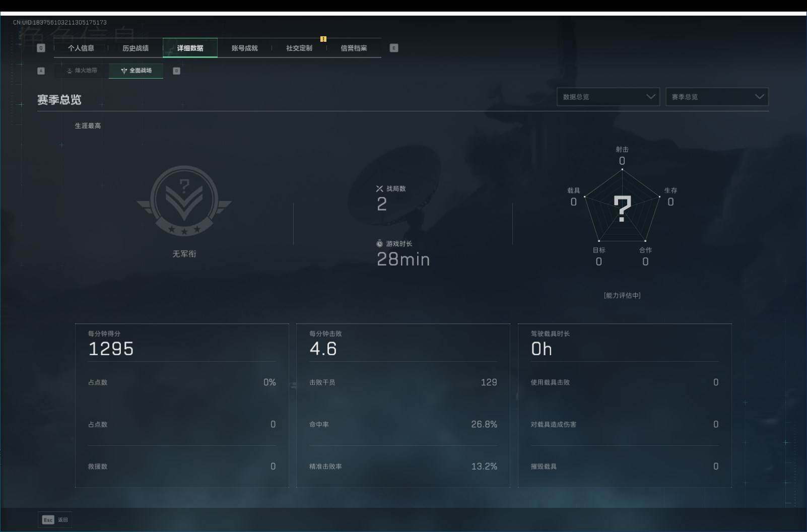Click the E key hint icon
This screenshot has height=532, width=807.
(394, 48)
